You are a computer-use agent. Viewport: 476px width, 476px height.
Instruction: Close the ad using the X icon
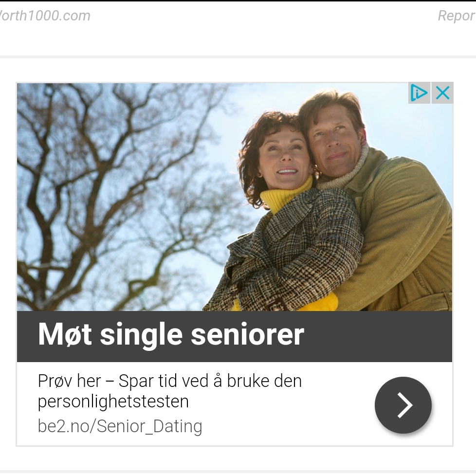pyautogui.click(x=442, y=92)
